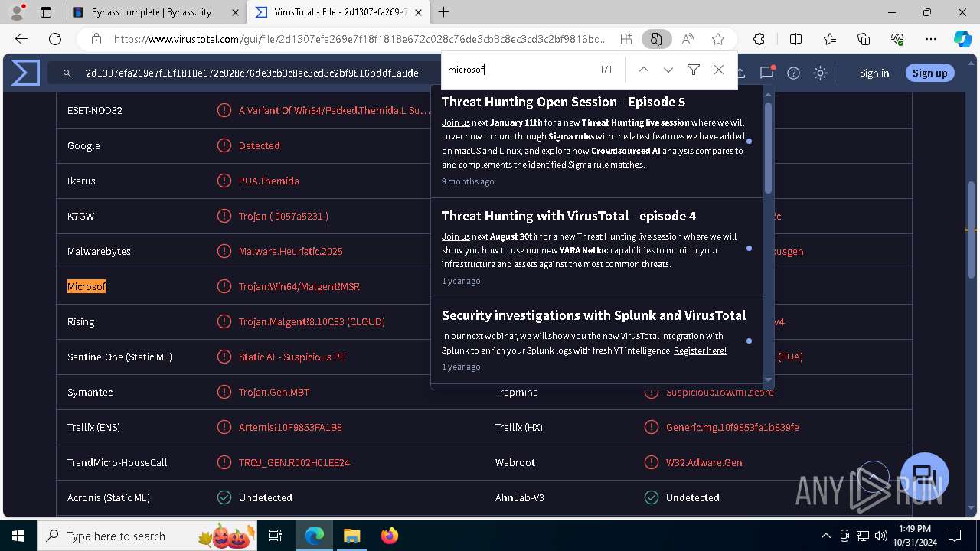Select the W32.Adware.Gen detection text
This screenshot has width=980, height=551.
click(x=704, y=462)
